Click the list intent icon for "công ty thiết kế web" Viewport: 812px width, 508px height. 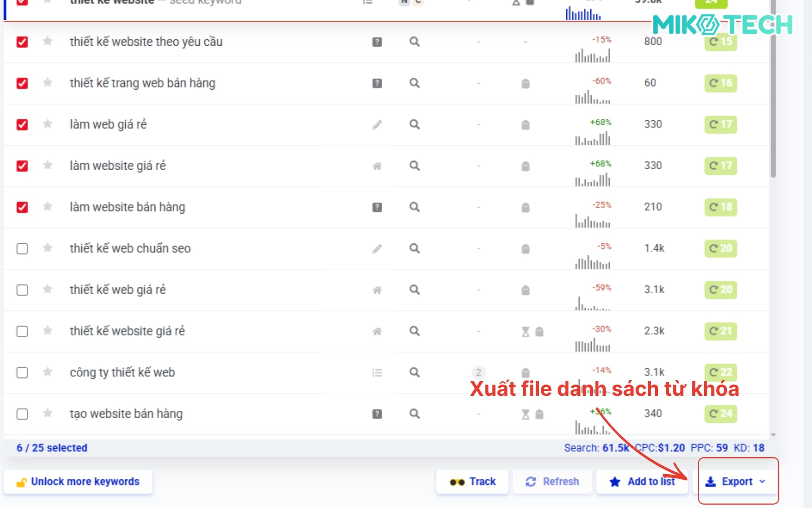click(377, 373)
